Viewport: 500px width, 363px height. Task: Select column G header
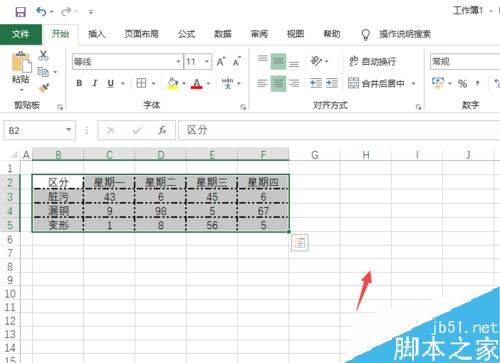coord(315,155)
